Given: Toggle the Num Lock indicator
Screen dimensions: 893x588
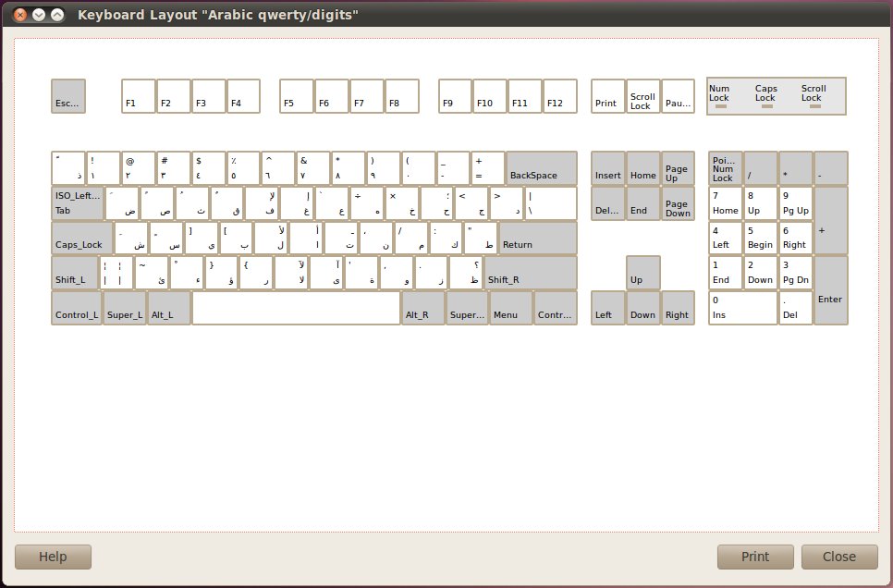Looking at the screenshot, I should tap(720, 96).
